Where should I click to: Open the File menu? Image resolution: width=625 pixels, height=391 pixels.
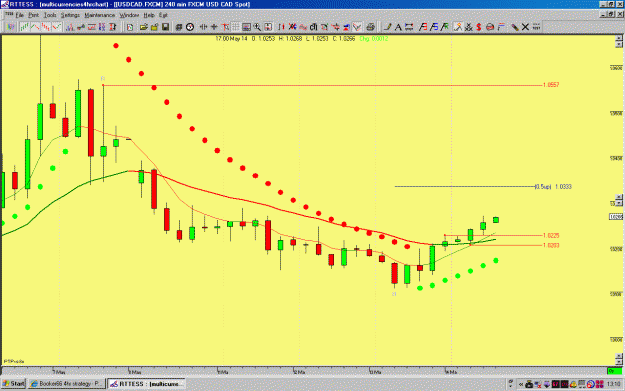point(20,15)
